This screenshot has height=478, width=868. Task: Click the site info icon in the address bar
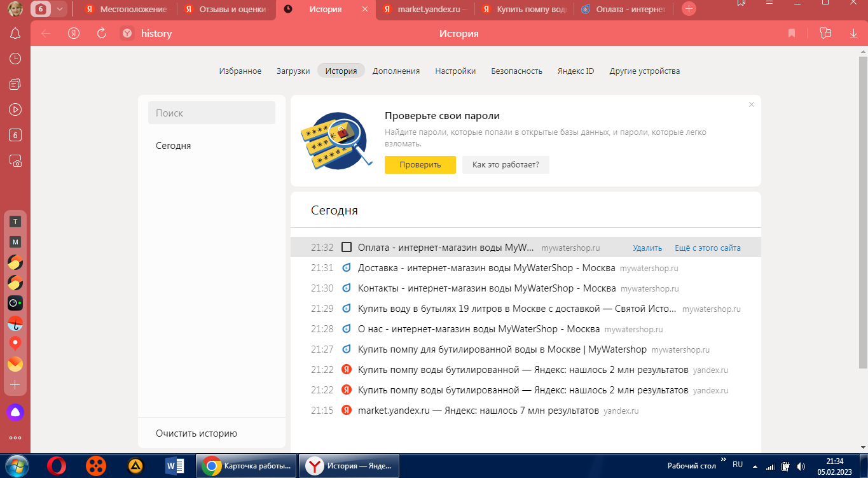[128, 33]
